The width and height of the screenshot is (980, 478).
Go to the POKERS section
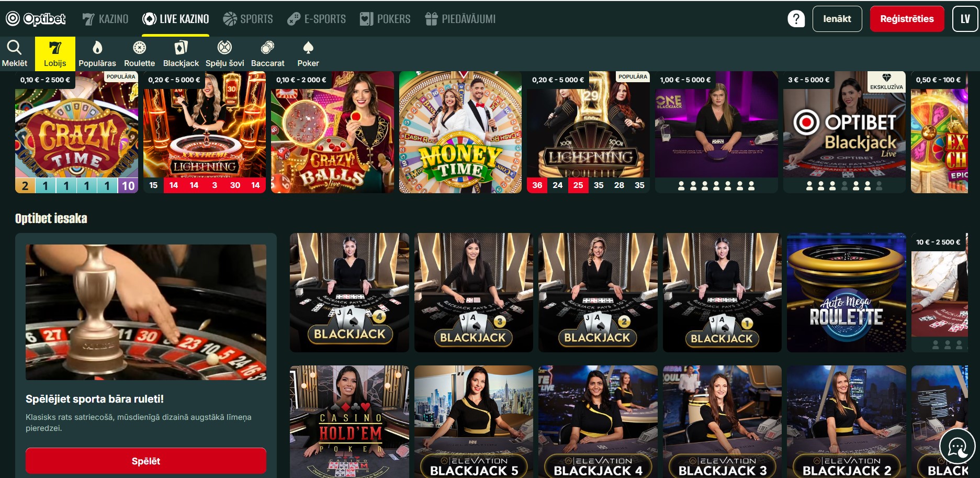click(x=385, y=19)
